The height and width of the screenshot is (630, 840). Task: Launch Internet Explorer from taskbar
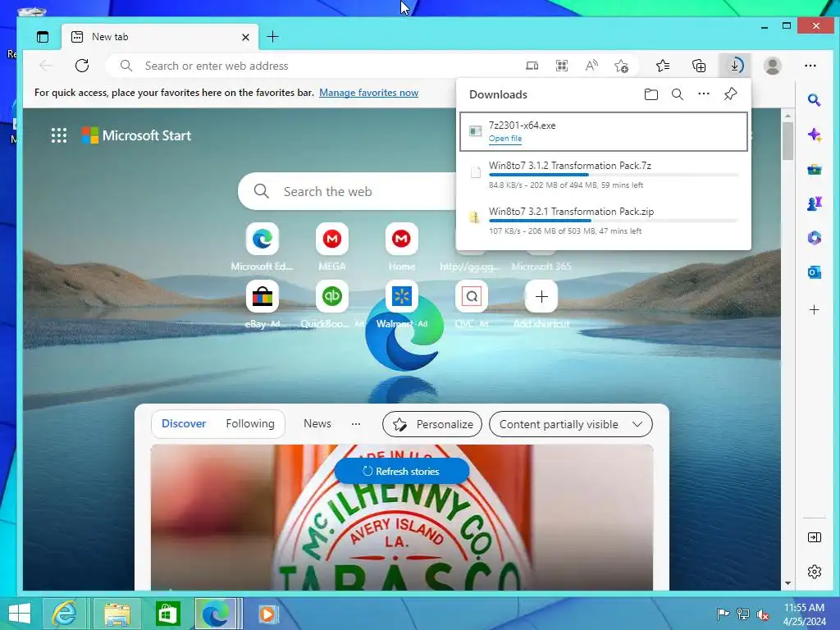tap(64, 614)
